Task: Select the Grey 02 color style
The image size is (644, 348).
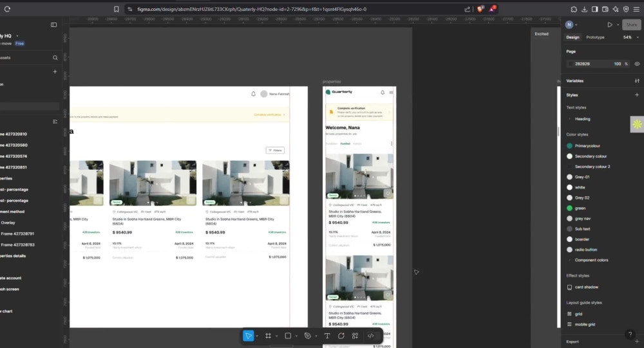Action: click(582, 198)
